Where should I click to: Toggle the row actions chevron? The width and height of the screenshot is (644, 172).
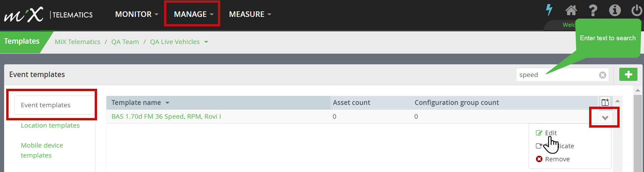[x=605, y=118]
